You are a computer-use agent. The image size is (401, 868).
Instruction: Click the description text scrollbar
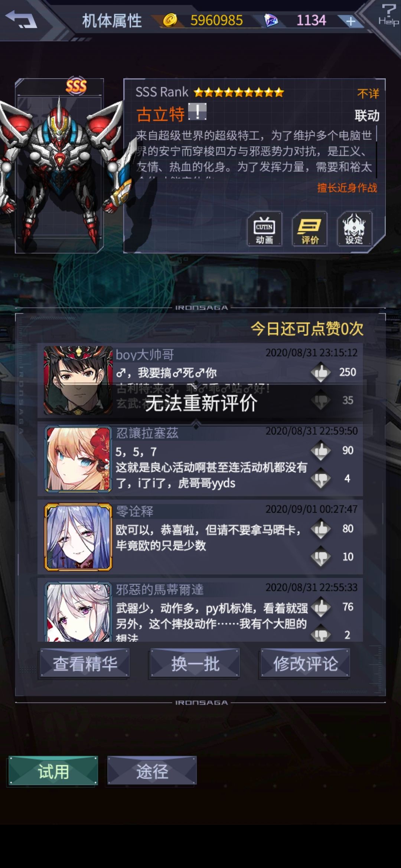[376, 152]
